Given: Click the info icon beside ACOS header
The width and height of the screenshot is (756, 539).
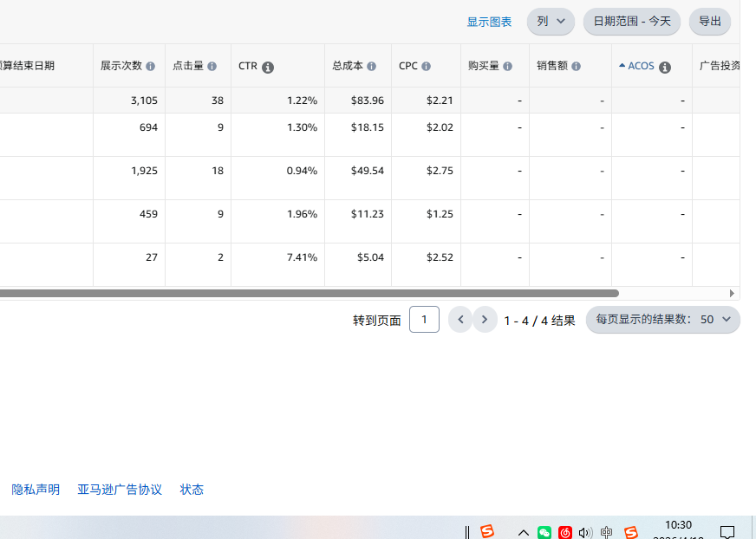Looking at the screenshot, I should (x=665, y=68).
